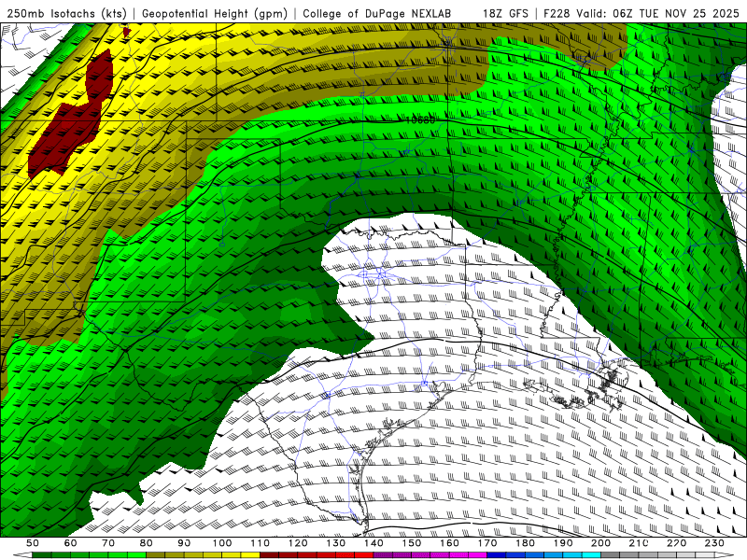Click the '60' color scale label

pos(71,543)
